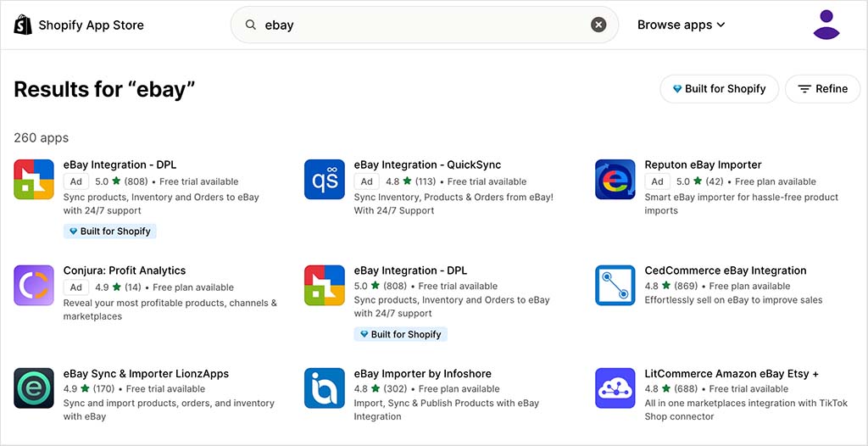
Task: Click the 4.8 (113) rating on QuickSync
Action: (x=411, y=181)
